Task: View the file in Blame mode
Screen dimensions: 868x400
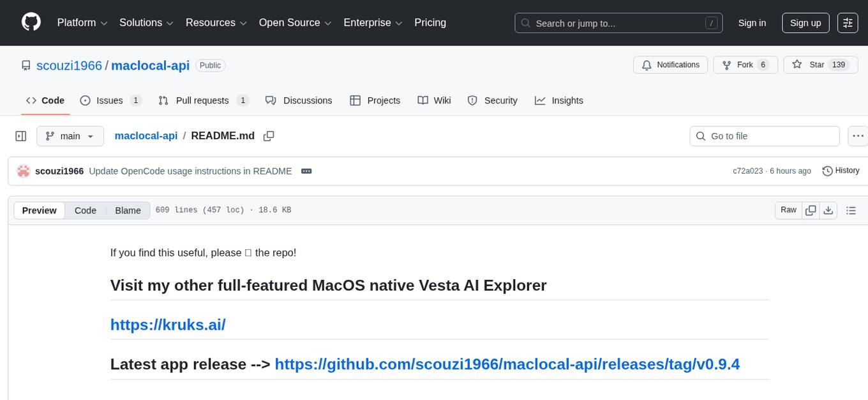Action: tap(128, 210)
